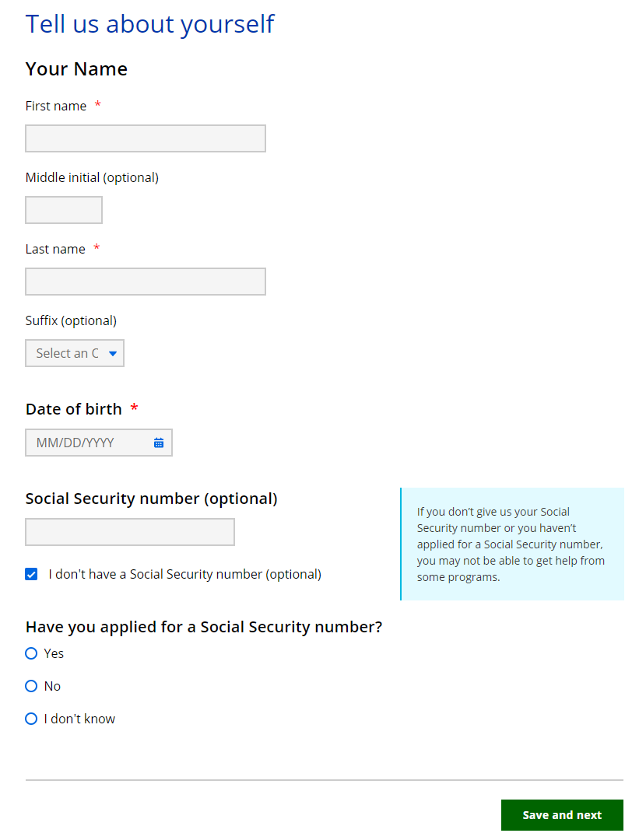Click the "Social Security number (optional)" heading
Screen dimensions: 632x840
click(x=151, y=499)
